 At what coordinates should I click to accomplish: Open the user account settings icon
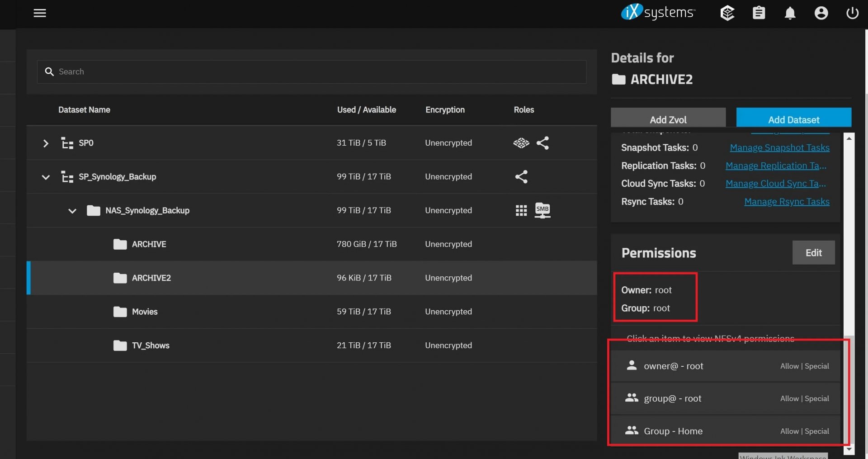pyautogui.click(x=821, y=13)
